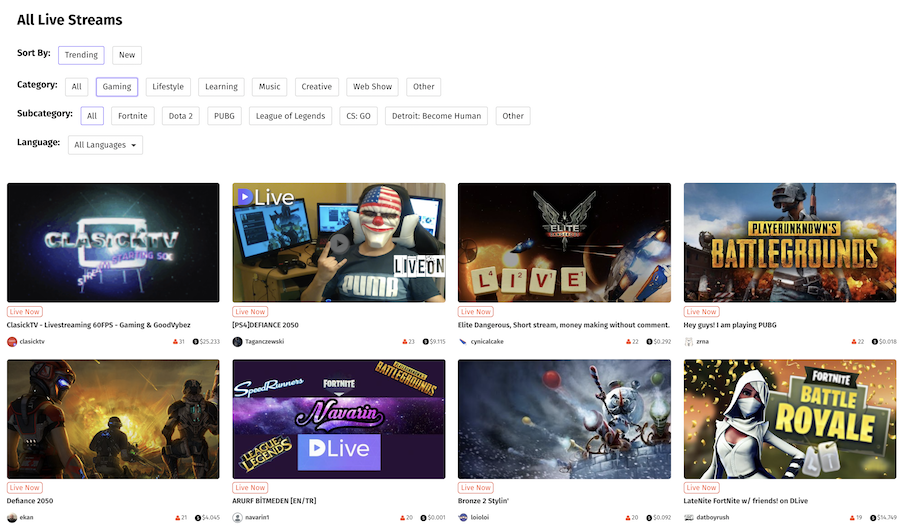Image resolution: width=900 pixels, height=531 pixels.
Task: Open LateNite FortNite w/ friends! title
Action: (746, 501)
